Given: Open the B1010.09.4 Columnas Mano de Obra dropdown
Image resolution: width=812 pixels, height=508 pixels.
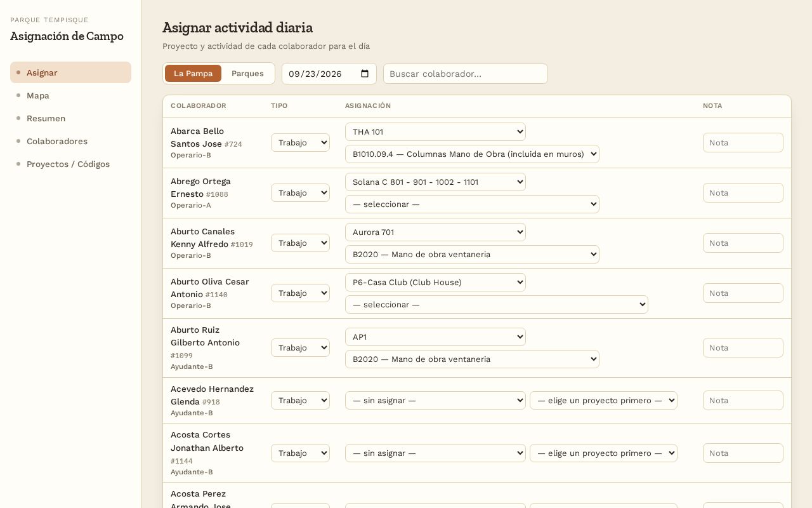Looking at the screenshot, I should 472,154.
